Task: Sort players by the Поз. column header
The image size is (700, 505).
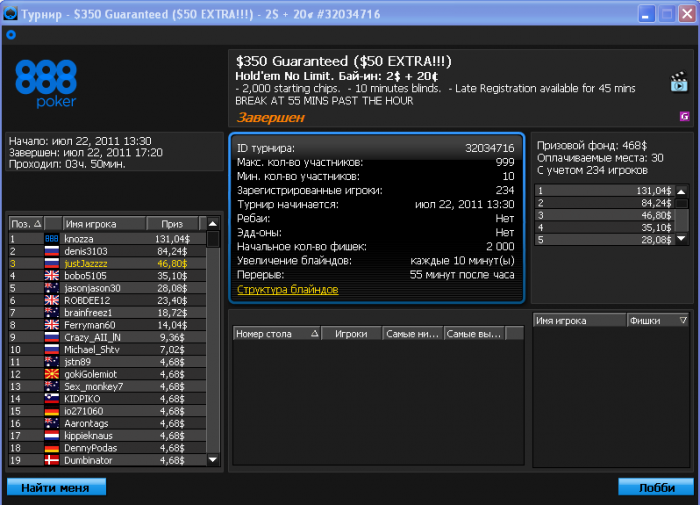Action: pos(26,224)
